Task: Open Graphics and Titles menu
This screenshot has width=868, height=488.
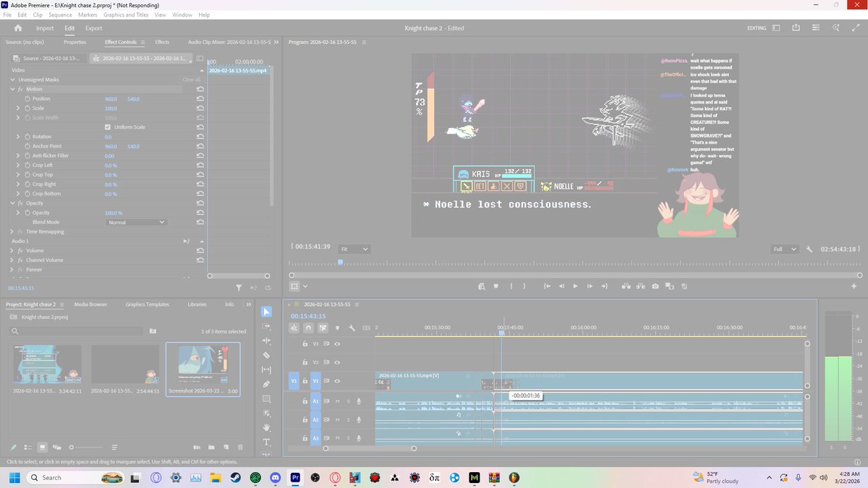Action: (x=126, y=14)
